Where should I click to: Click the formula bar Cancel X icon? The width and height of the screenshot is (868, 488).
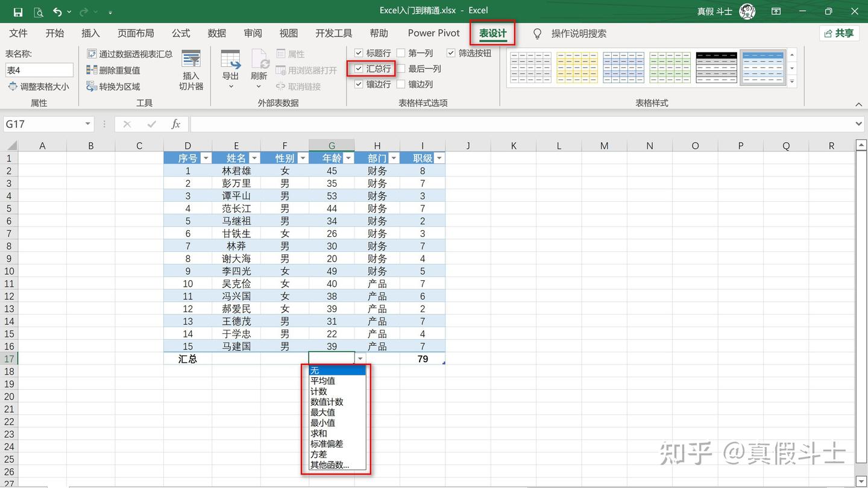pos(127,124)
